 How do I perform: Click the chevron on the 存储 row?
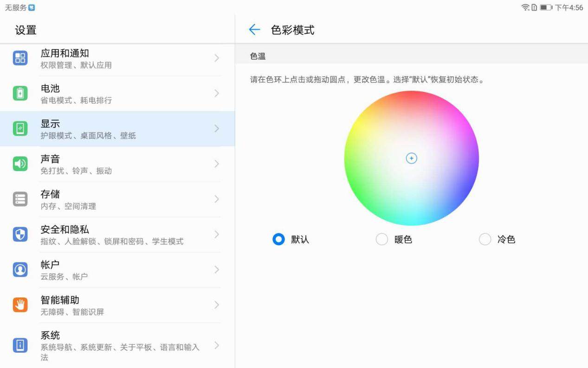coord(217,199)
